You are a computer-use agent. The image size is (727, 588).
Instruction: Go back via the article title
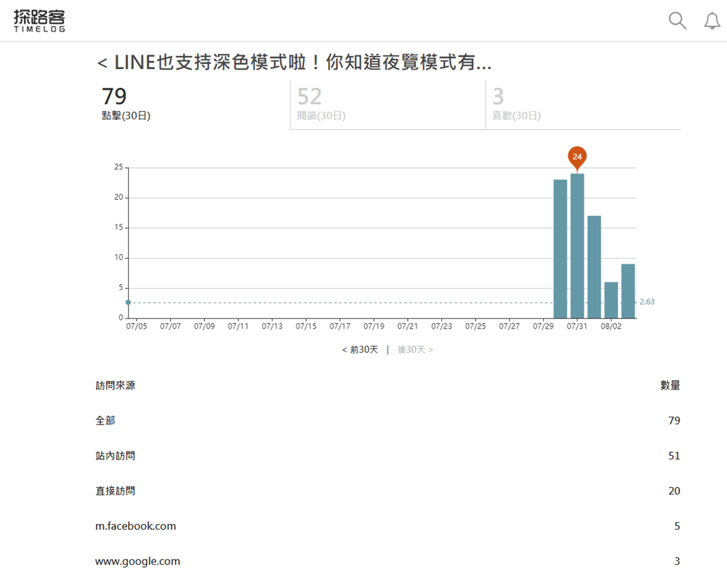[294, 62]
